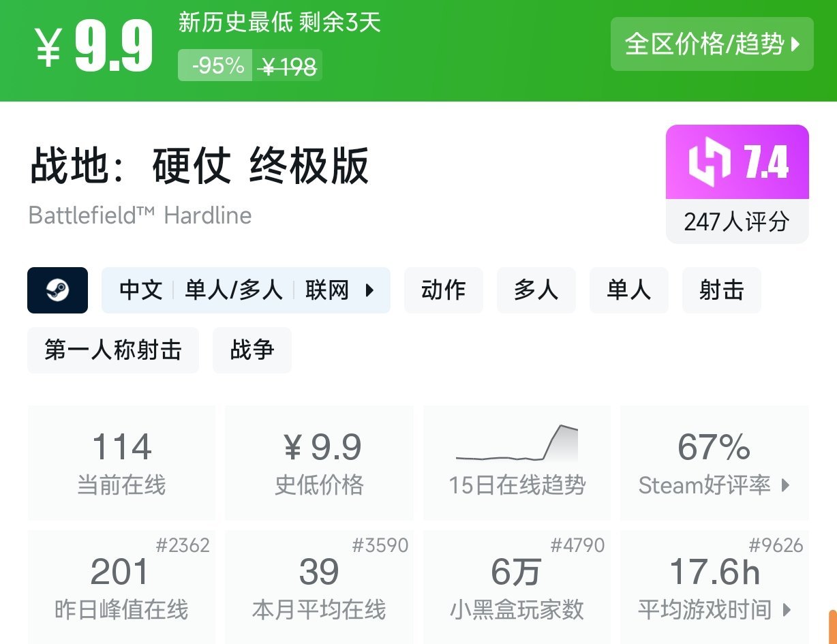This screenshot has width=837, height=644.
Task: Open 全区价格/趋势 price trend button
Action: [712, 44]
